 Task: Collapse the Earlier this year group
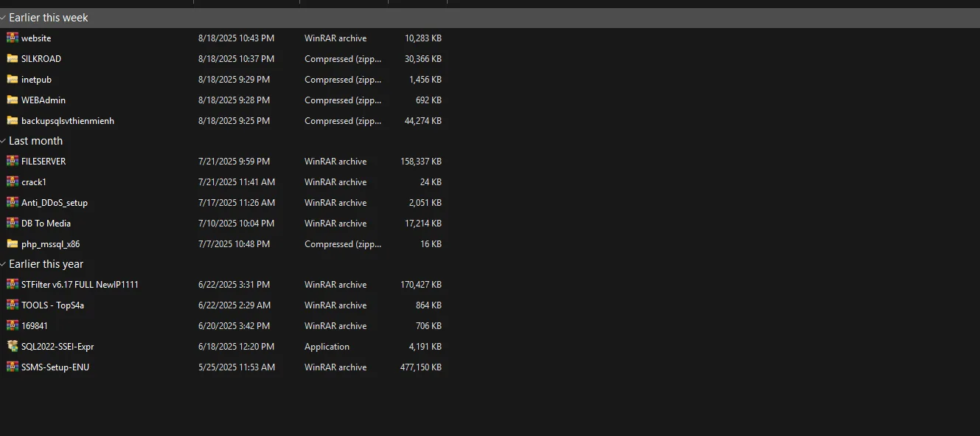point(4,263)
